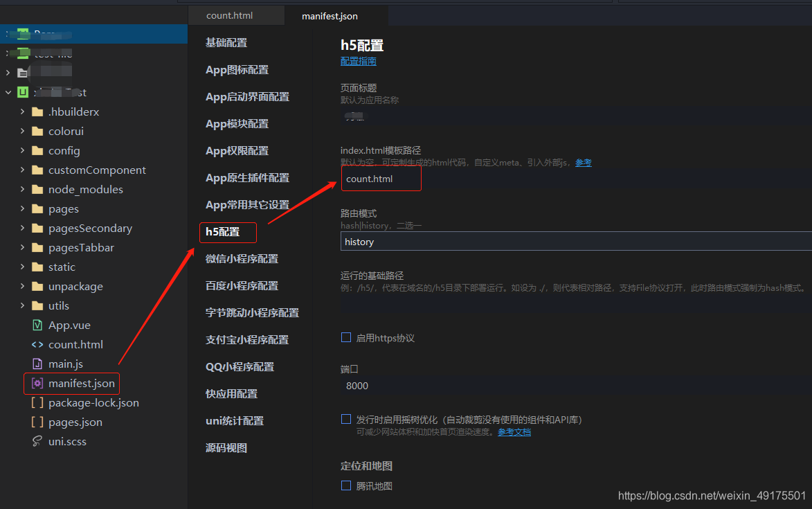Open the uni统计配置 section
This screenshot has width=812, height=509.
pyautogui.click(x=235, y=420)
